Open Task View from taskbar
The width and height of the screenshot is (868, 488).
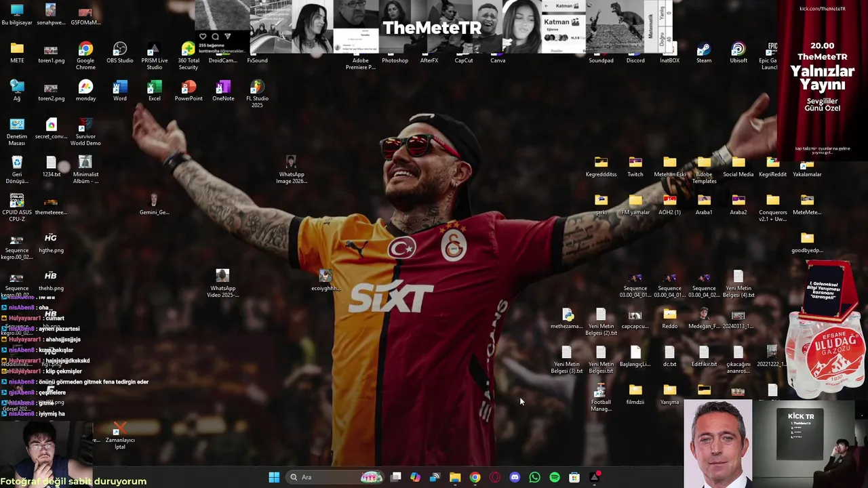[396, 477]
